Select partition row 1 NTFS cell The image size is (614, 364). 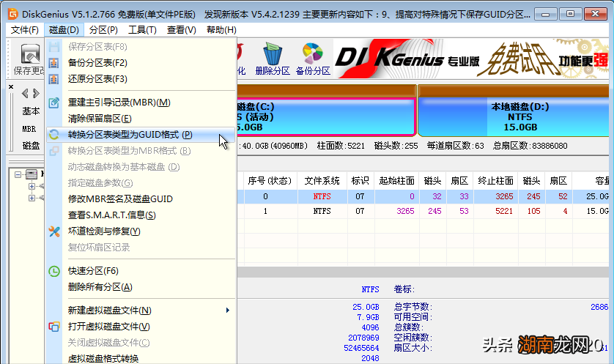point(322,211)
